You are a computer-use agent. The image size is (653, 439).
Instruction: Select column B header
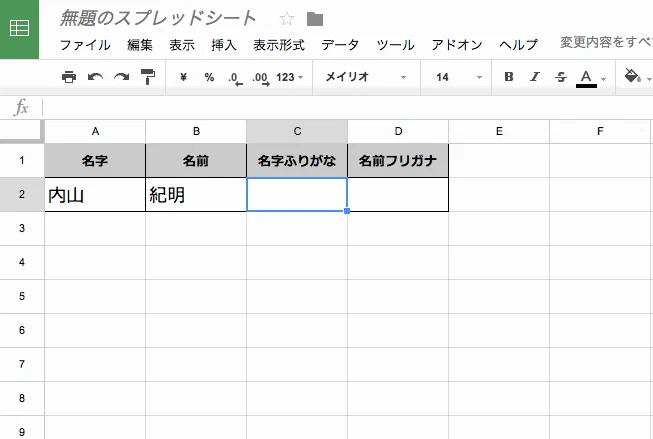[196, 132]
